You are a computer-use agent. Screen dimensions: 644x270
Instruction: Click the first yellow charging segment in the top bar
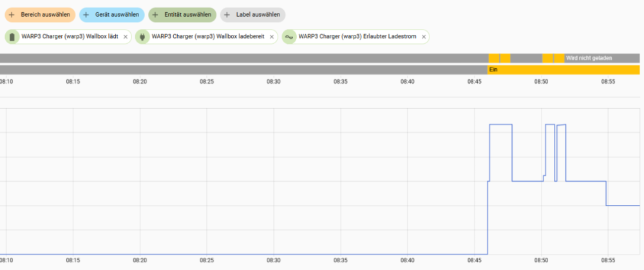pos(493,58)
